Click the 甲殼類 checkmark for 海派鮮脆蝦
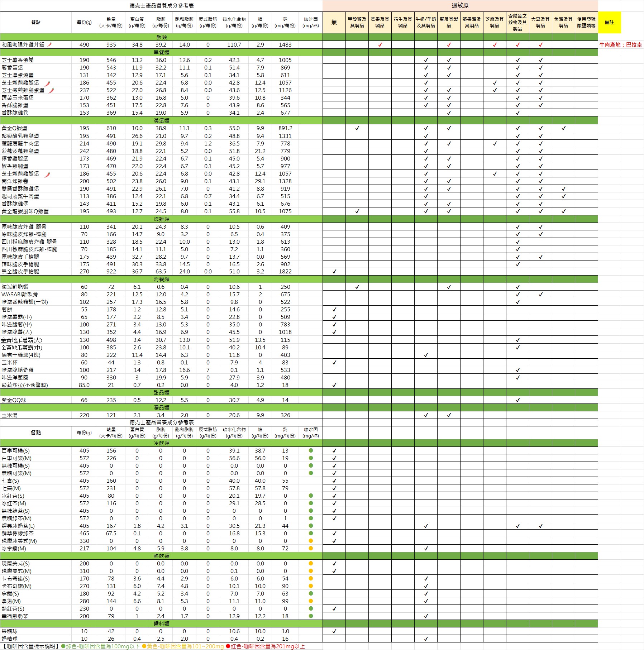The height and width of the screenshot is (650, 644). pos(357,287)
